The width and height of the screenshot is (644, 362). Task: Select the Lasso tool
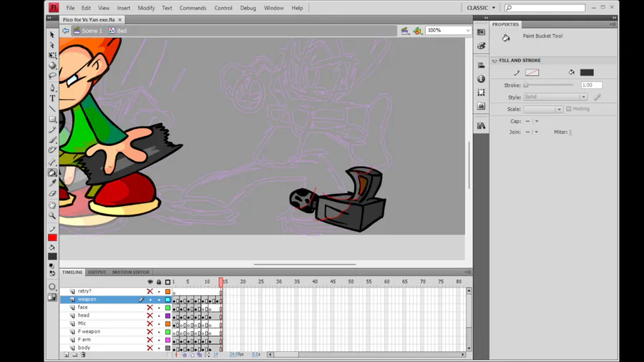(52, 76)
